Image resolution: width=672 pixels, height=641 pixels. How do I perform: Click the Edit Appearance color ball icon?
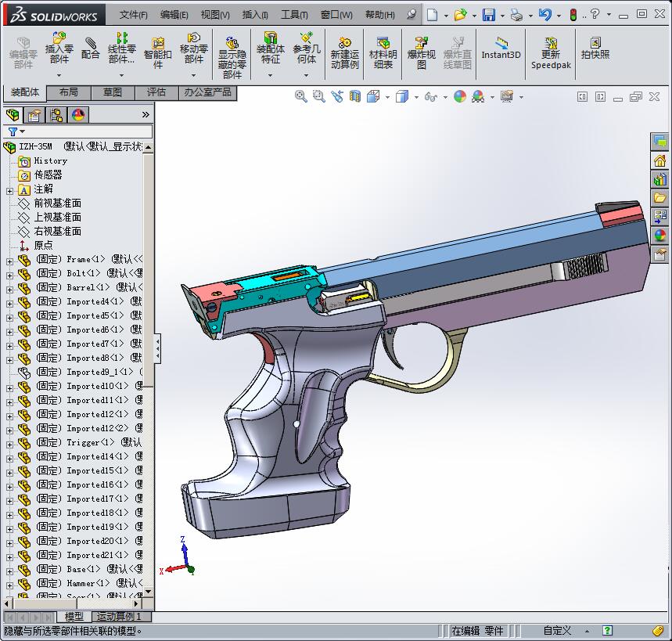tap(460, 96)
